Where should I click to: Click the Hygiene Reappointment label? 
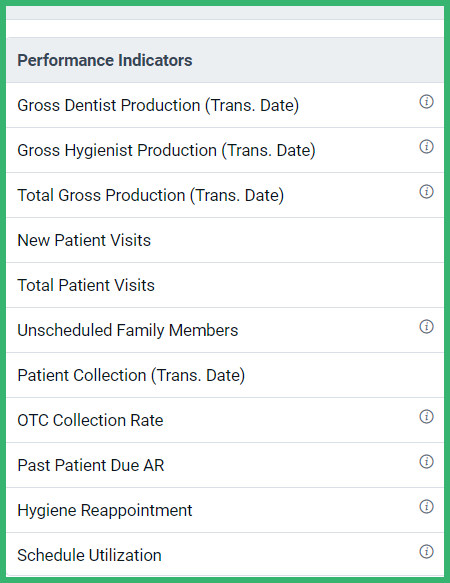coord(105,510)
